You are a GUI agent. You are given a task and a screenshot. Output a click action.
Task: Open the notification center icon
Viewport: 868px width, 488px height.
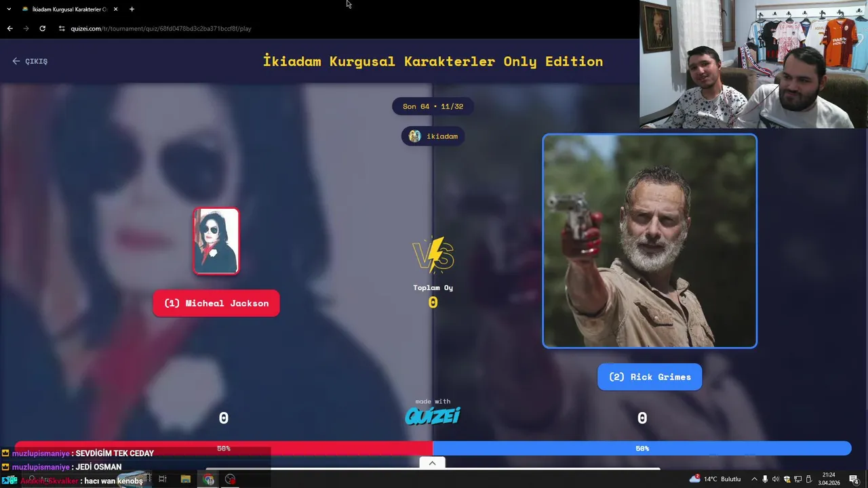[x=854, y=479]
